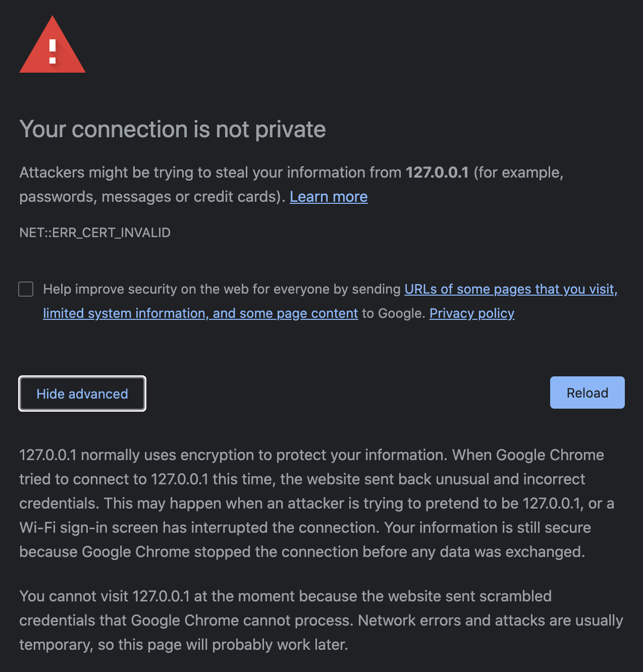Tick the help improve security checkbox
This screenshot has width=643, height=672.
click(x=26, y=289)
